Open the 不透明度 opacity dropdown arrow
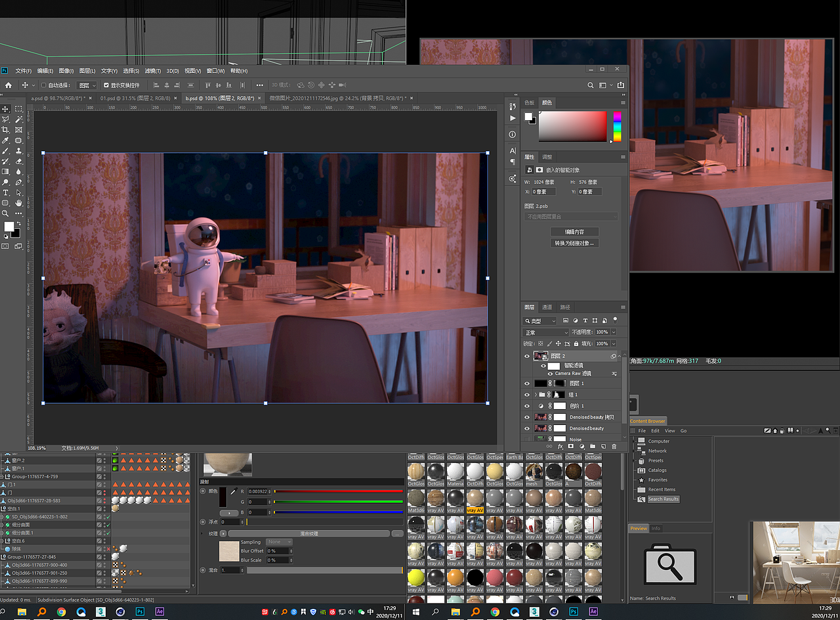 [x=614, y=332]
